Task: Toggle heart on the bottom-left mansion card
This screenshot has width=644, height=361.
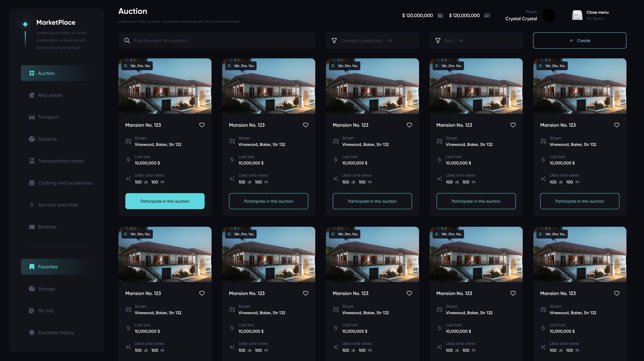Action: pos(202,294)
